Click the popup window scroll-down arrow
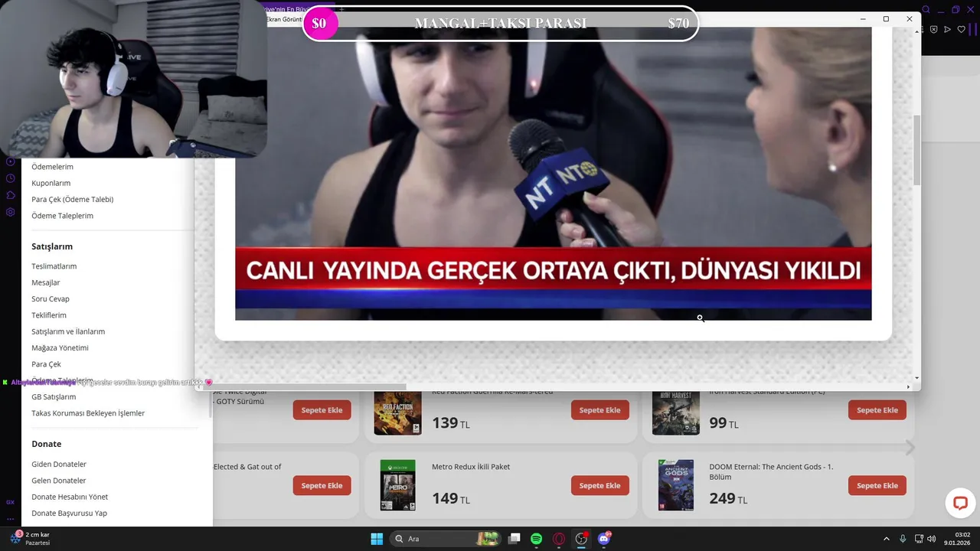 click(917, 377)
